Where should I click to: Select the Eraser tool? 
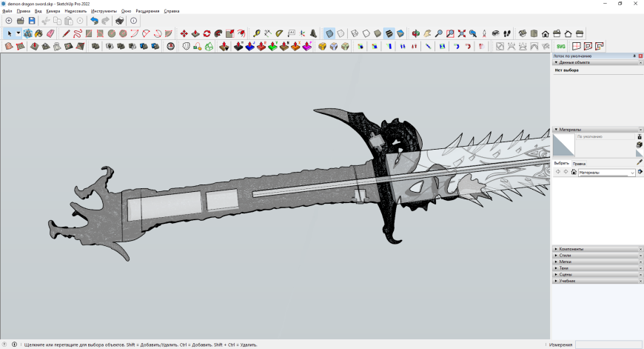pos(50,33)
